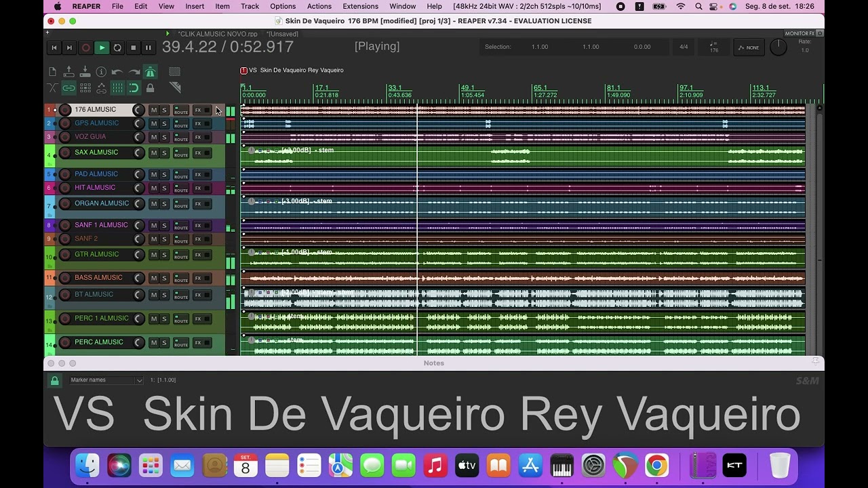868x488 pixels.
Task: Click the padlock locking icon
Action: coord(151,88)
